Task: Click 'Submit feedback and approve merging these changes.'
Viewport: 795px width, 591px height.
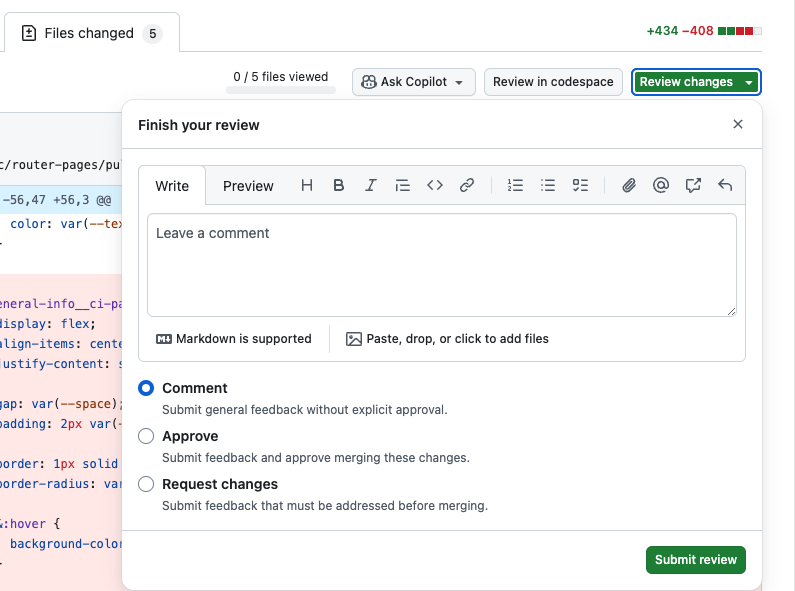Action: [x=316, y=458]
